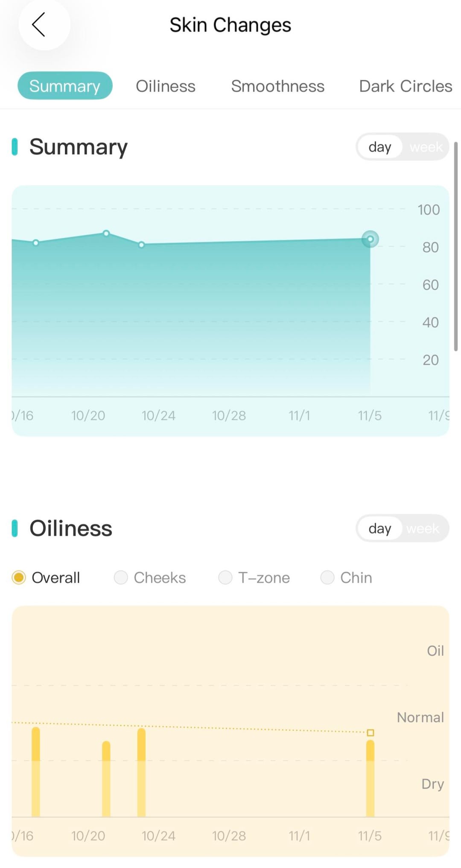Tap the back arrow icon
The image size is (461, 868).
[39, 25]
